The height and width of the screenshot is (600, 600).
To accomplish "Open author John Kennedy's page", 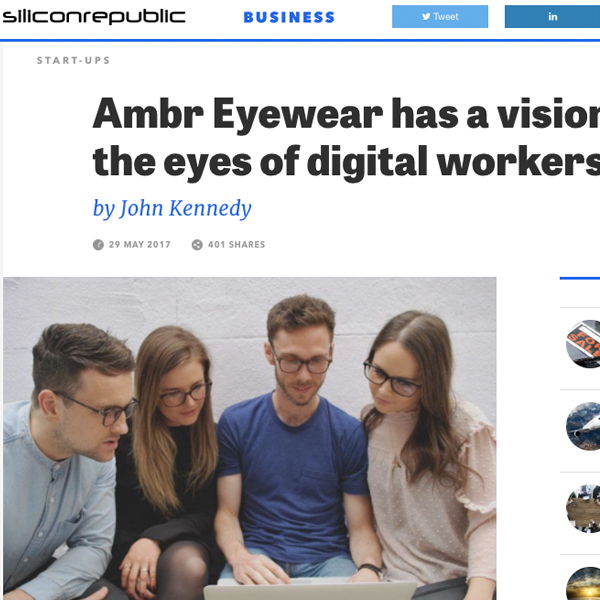I will [x=172, y=209].
